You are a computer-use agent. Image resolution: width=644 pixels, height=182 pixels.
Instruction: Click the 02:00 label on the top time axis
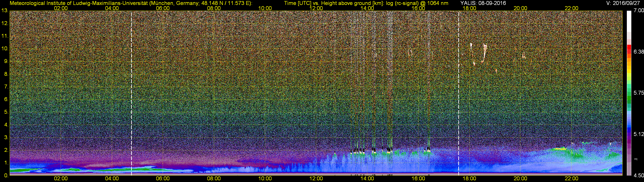coord(61,8)
